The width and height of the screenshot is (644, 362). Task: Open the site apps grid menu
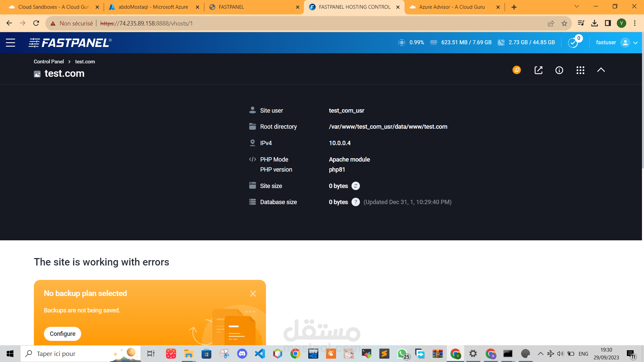[580, 70]
